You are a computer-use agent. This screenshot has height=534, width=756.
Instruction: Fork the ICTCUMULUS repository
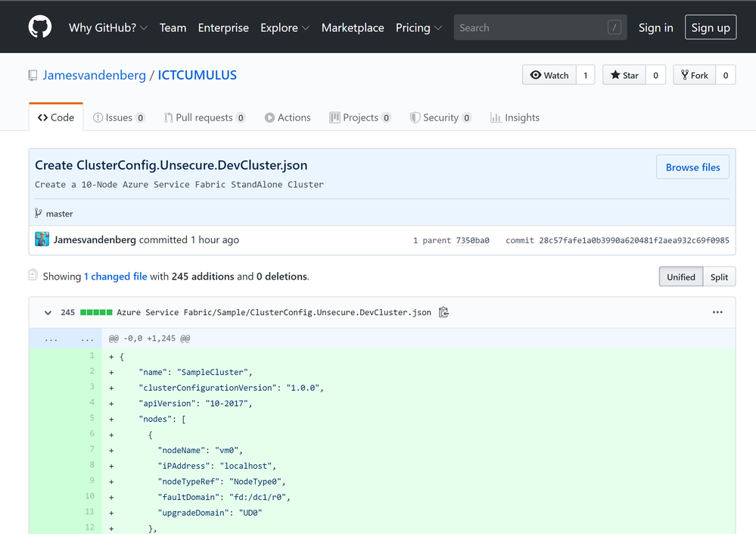coord(694,75)
